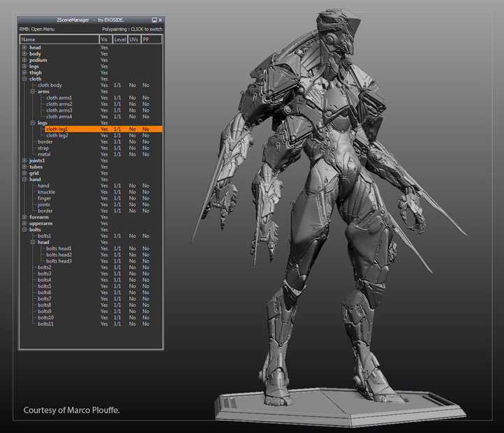Select the cloth leg2 subtool
The image size is (504, 433).
(57, 135)
